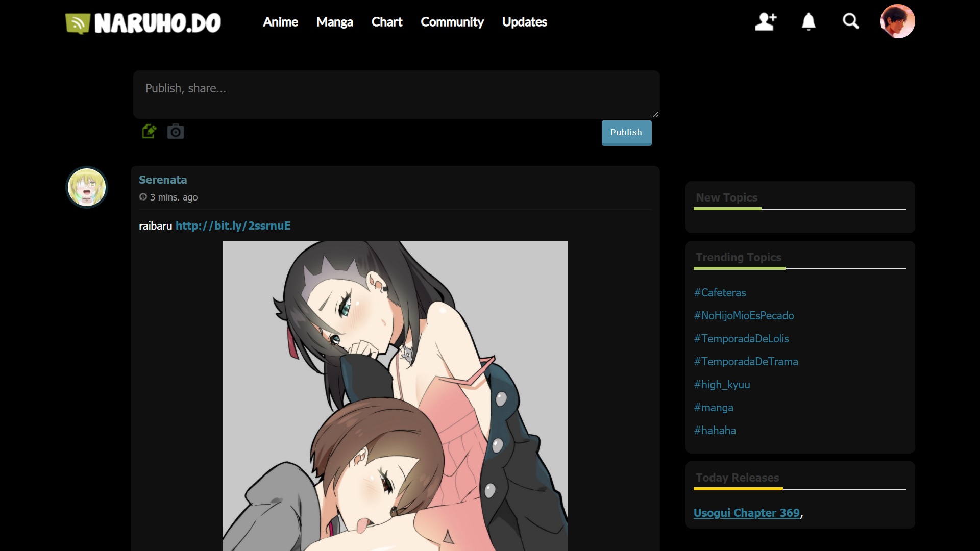Click the search magnifier icon
The width and height of the screenshot is (980, 551).
point(850,21)
